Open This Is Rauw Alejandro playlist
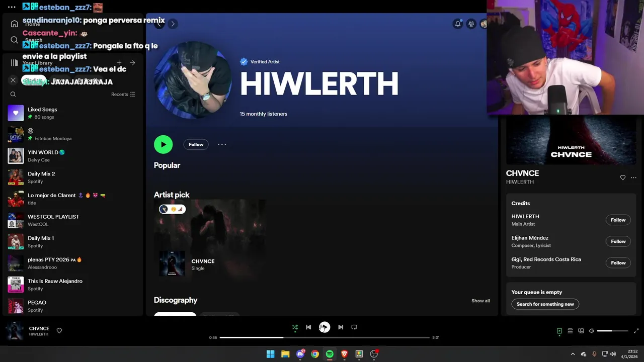The image size is (644, 362). (72, 285)
